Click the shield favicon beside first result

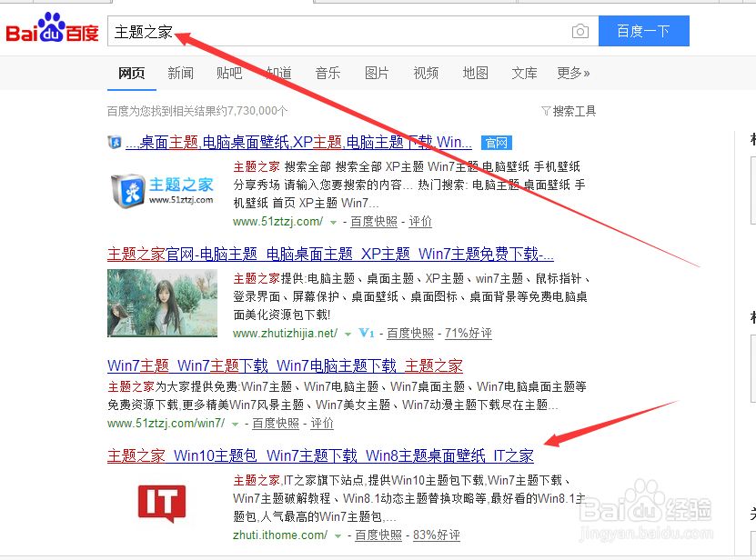(115, 142)
